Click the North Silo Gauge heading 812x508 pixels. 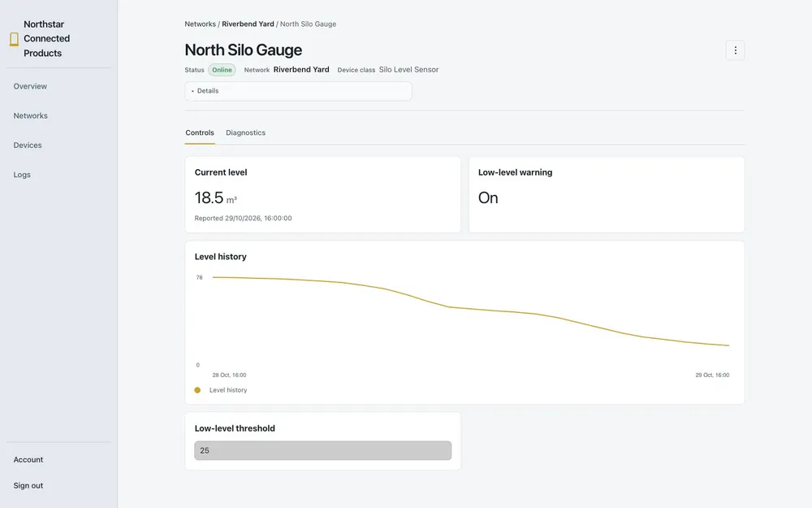click(244, 50)
